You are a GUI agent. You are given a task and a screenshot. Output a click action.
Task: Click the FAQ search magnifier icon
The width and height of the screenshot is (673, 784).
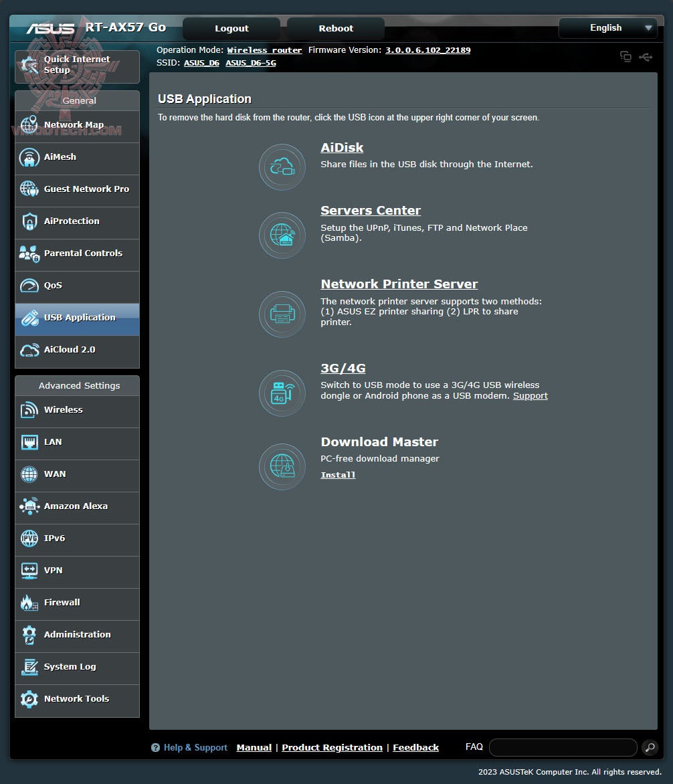(x=650, y=747)
